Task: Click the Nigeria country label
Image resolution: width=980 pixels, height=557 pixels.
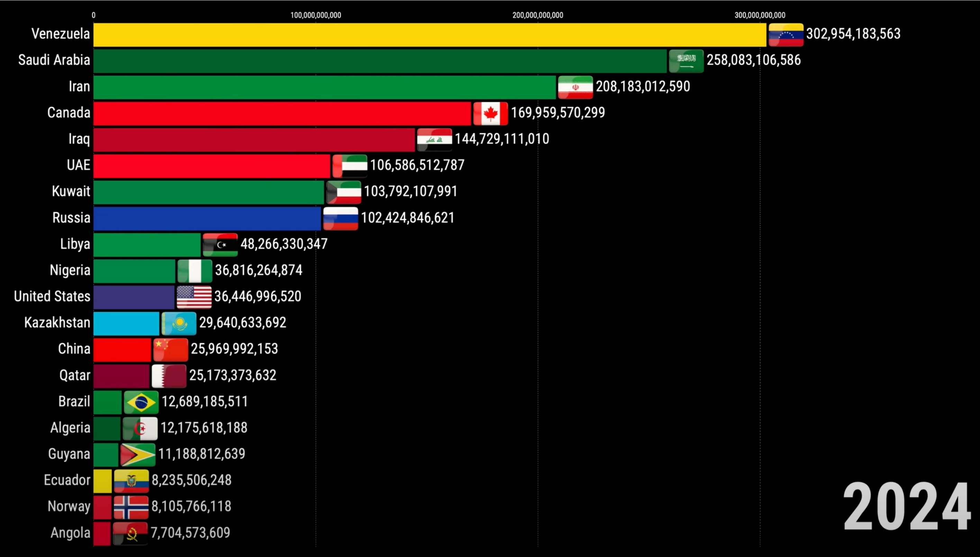Action: tap(70, 270)
